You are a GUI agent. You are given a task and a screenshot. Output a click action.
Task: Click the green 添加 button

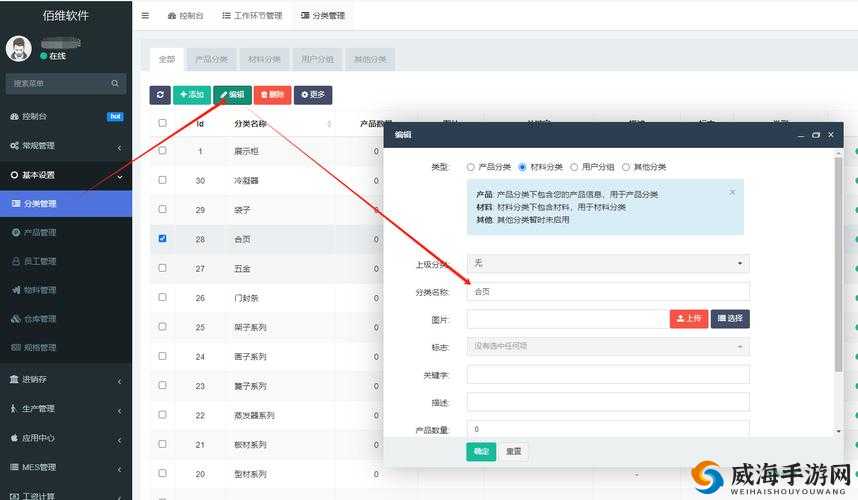pyautogui.click(x=192, y=95)
